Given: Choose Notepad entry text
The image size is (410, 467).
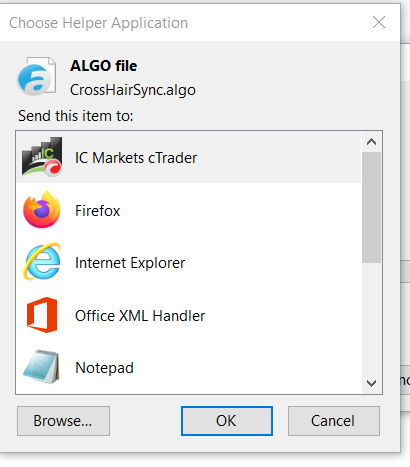Looking at the screenshot, I should point(104,368).
